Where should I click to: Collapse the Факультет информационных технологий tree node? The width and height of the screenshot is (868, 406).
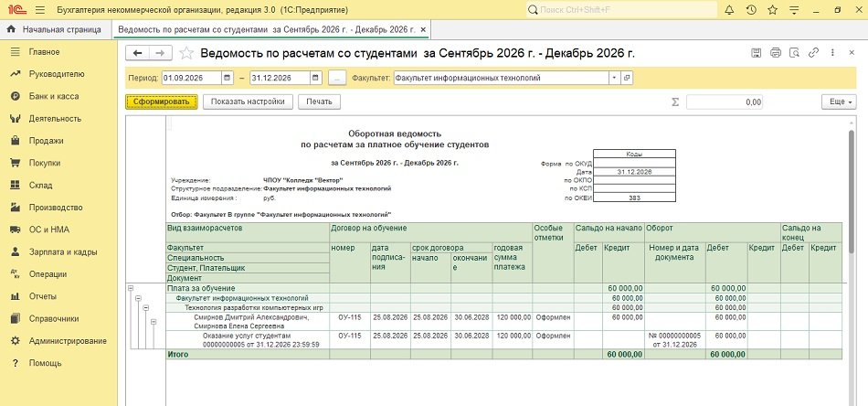(138, 298)
